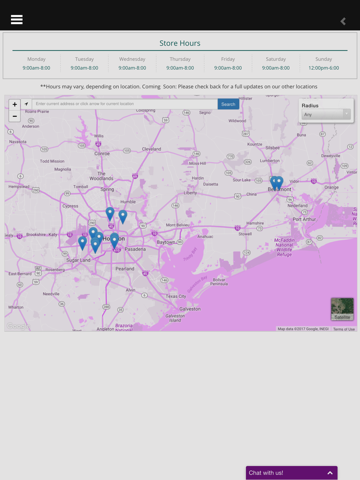Zoom out on the map
Image resolution: width=360 pixels, height=480 pixels.
14,116
